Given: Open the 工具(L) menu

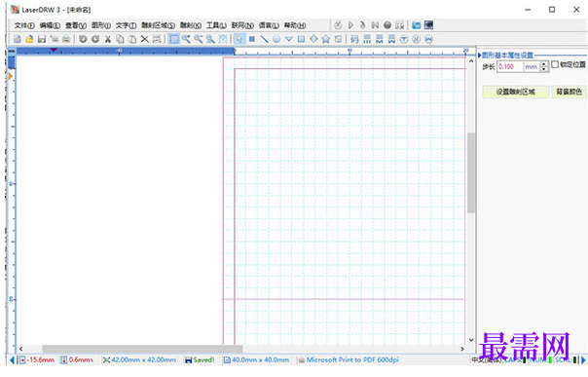Looking at the screenshot, I should [216, 25].
